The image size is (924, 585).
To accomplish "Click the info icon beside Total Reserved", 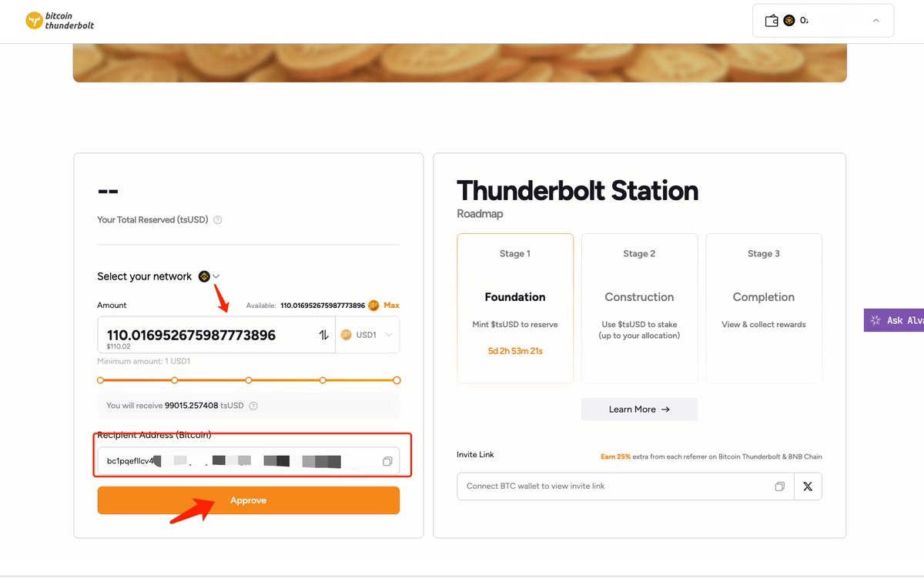I will tap(218, 220).
